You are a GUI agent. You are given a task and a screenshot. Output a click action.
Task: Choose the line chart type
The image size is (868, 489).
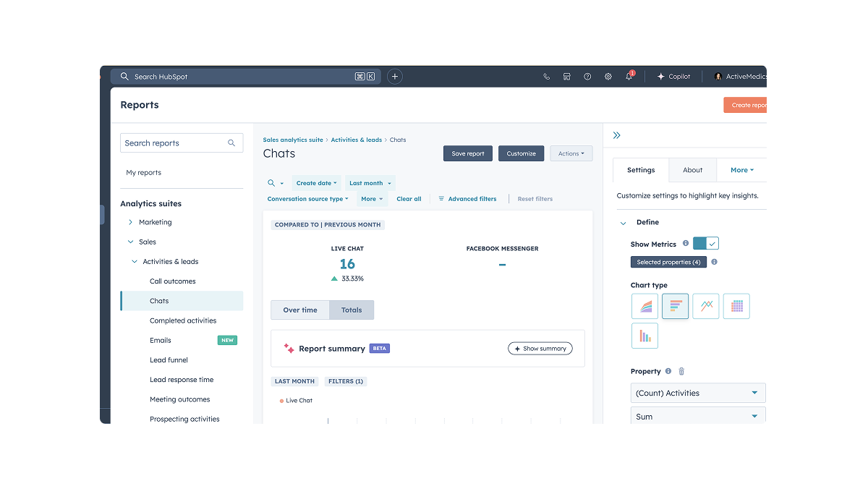click(705, 306)
